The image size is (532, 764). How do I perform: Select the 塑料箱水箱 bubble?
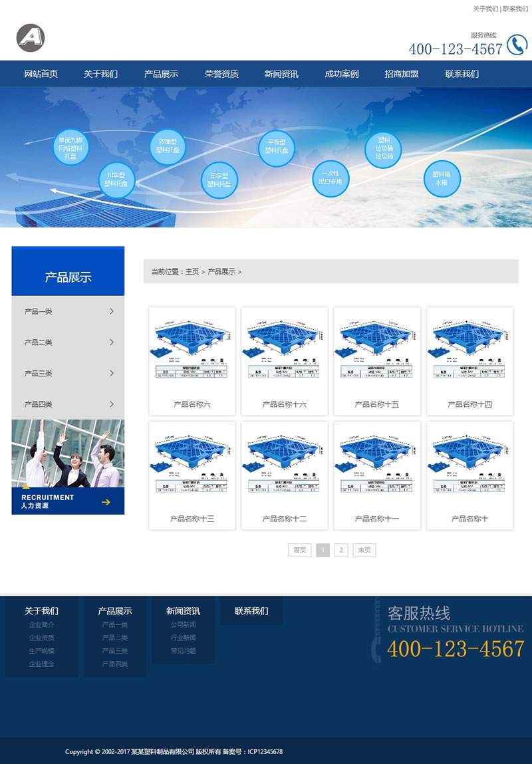click(442, 178)
